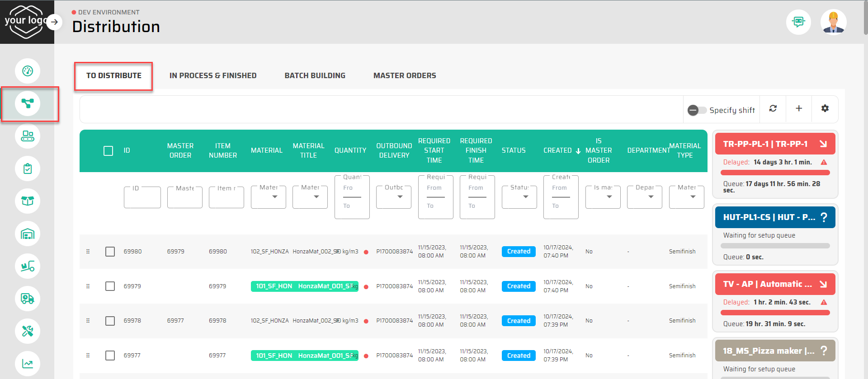Expand the Outbound Delivery filter dropdown
Image resolution: width=868 pixels, height=379 pixels.
pyautogui.click(x=394, y=197)
